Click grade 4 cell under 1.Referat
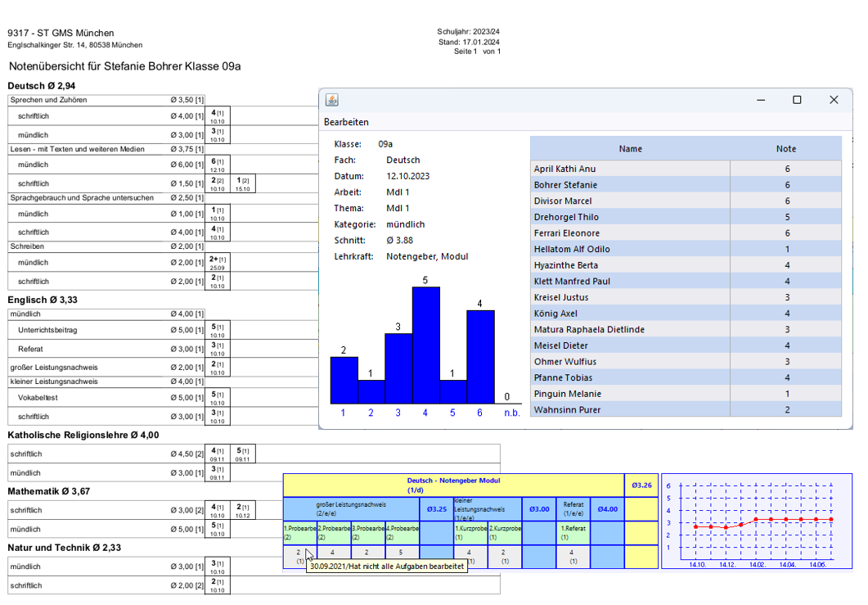The image size is (868, 605). point(573,556)
